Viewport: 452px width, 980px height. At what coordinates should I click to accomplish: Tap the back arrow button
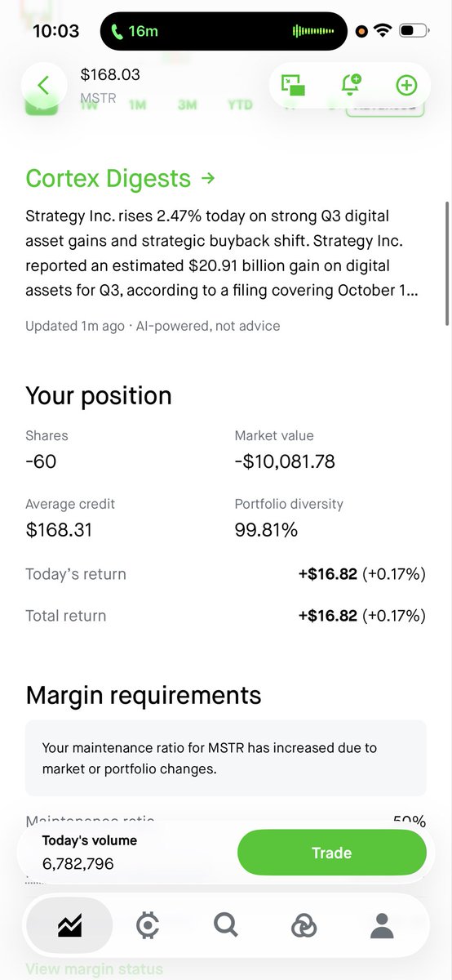[x=43, y=85]
